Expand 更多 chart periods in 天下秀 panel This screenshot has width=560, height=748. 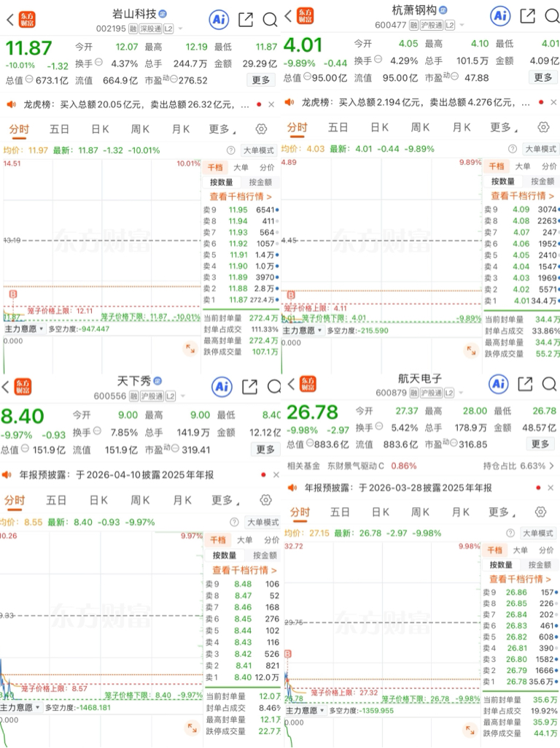pos(225,500)
